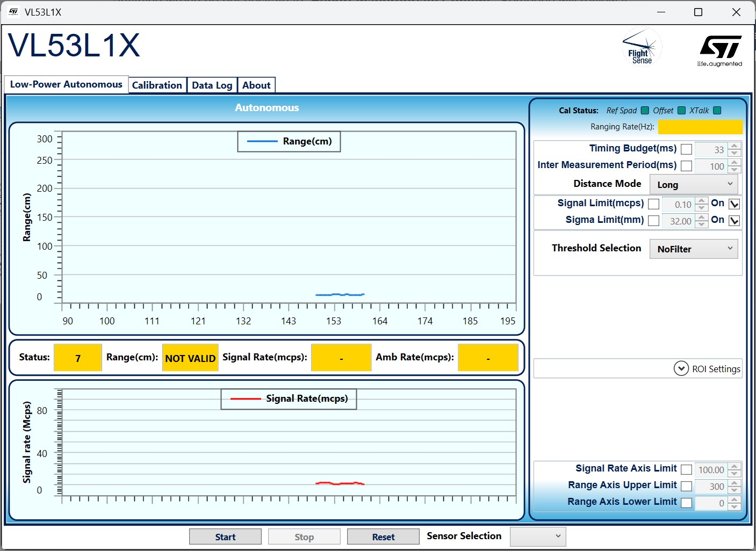Click the yellow Ranging Rate(Hz) field
756x551 pixels.
click(x=700, y=127)
